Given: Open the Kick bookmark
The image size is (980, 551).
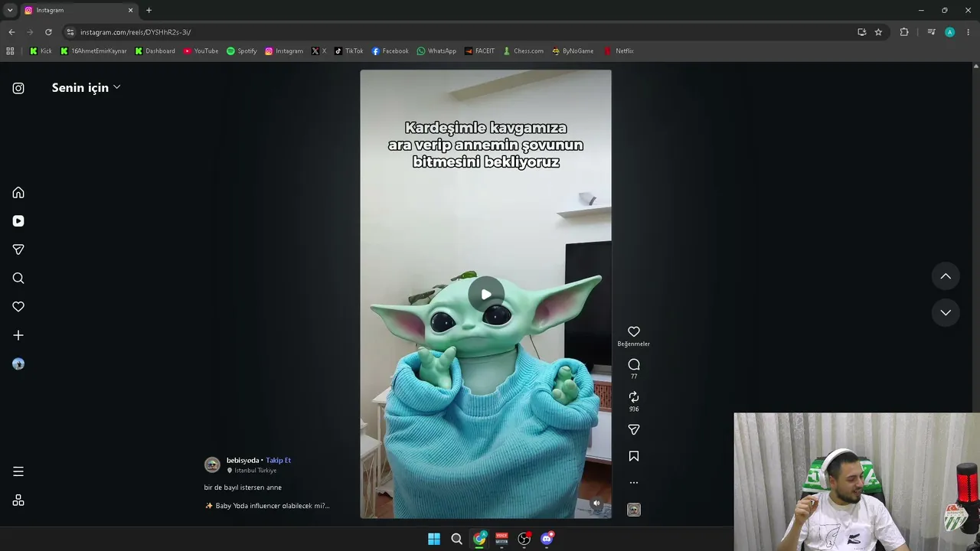Looking at the screenshot, I should (41, 51).
